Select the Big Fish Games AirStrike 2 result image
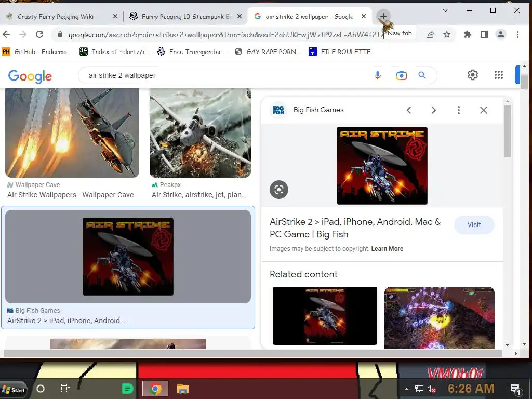This screenshot has width=532, height=399. pos(128,257)
